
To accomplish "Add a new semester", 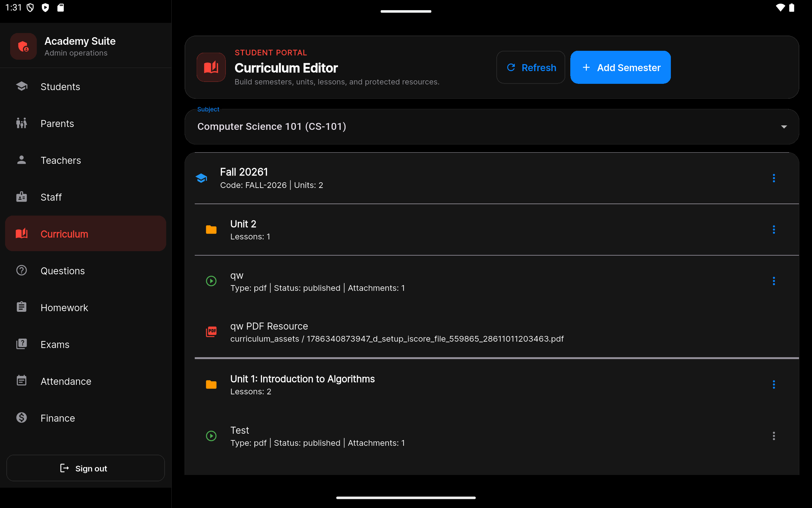I will [620, 68].
